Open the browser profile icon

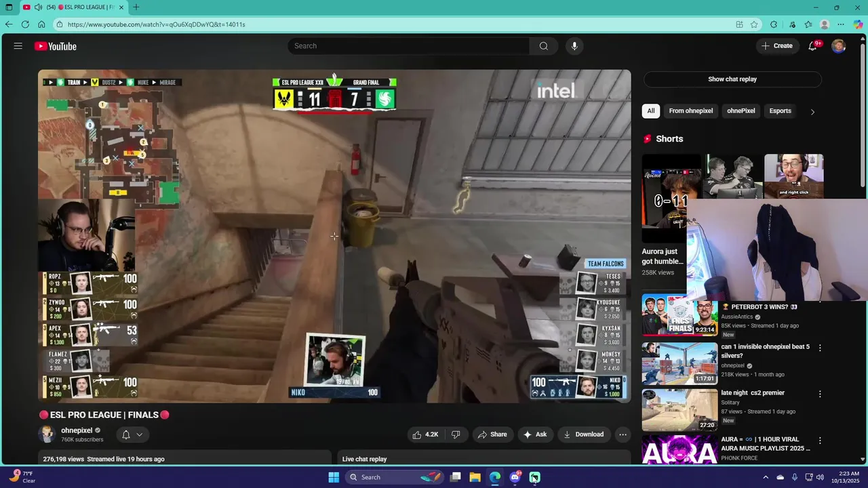pos(825,24)
